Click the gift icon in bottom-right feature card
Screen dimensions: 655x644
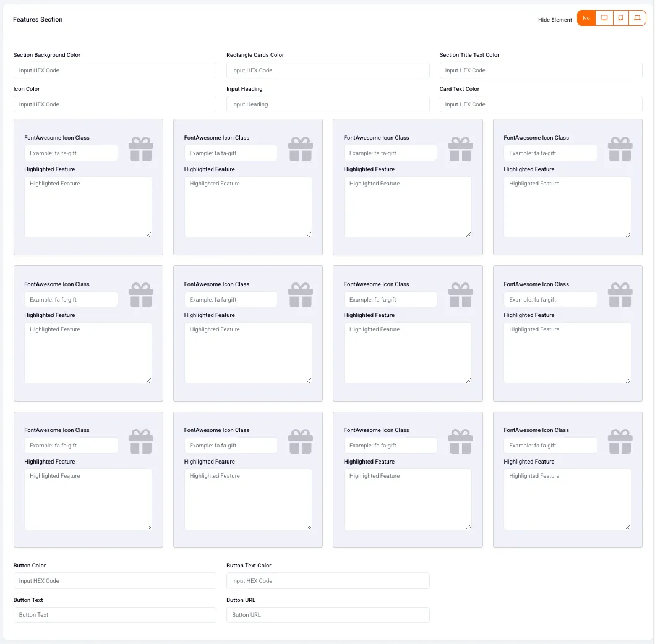tap(620, 441)
